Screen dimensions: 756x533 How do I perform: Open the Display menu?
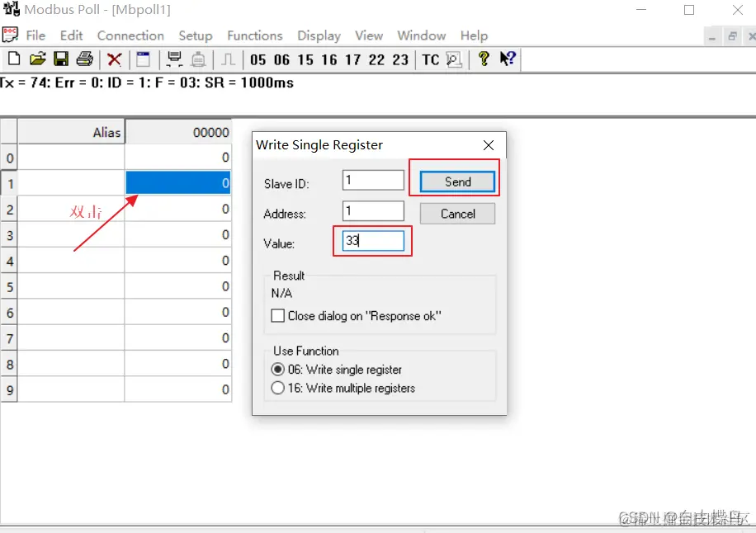click(x=319, y=35)
